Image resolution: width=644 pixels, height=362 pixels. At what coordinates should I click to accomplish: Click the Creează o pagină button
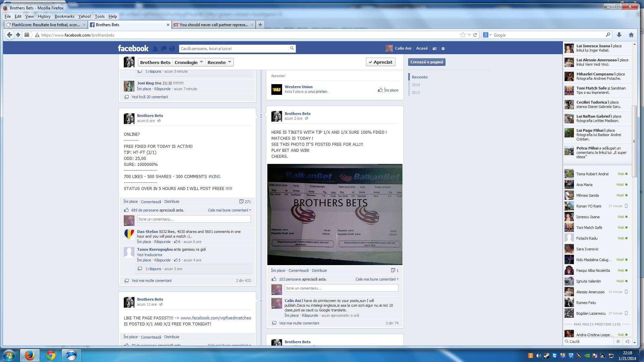pos(427,62)
